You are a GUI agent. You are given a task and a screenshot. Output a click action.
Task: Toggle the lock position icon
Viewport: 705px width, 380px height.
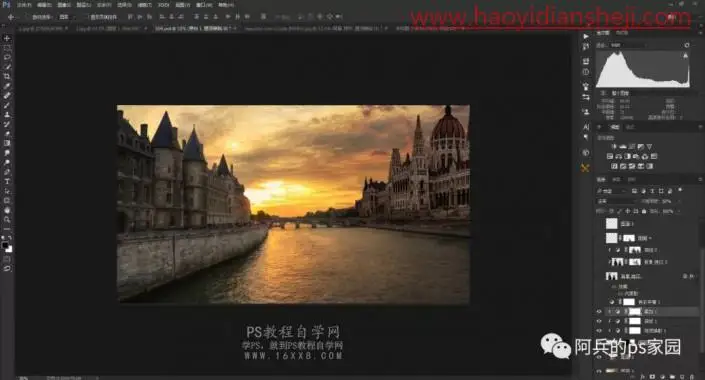628,211
